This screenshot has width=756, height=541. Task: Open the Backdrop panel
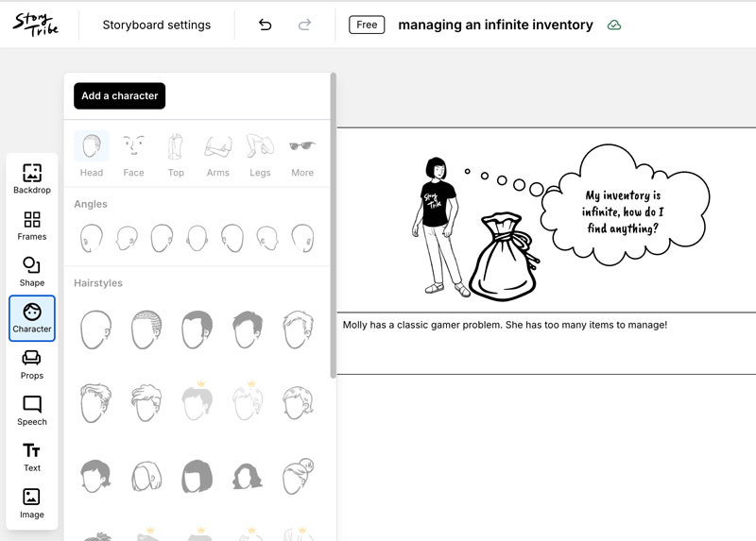pyautogui.click(x=32, y=179)
